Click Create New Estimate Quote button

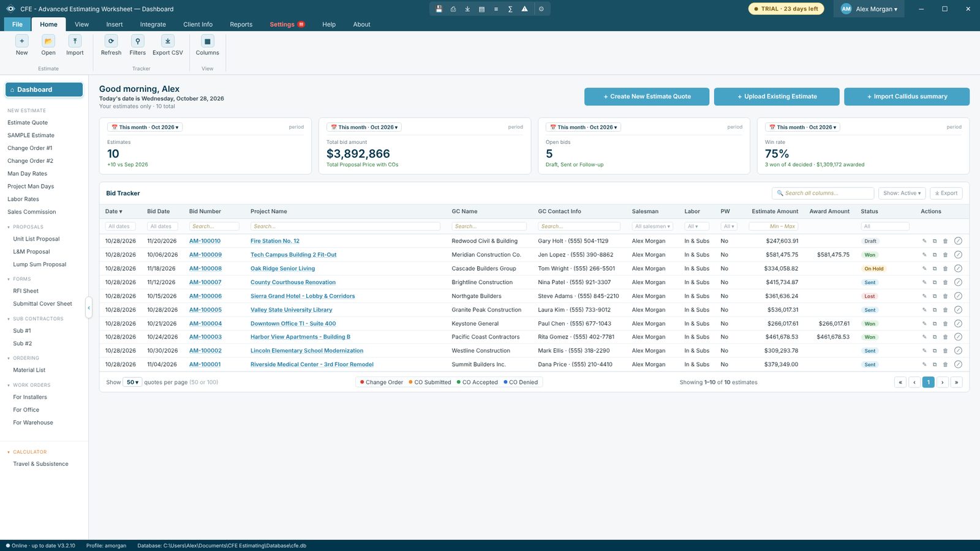[x=647, y=97]
